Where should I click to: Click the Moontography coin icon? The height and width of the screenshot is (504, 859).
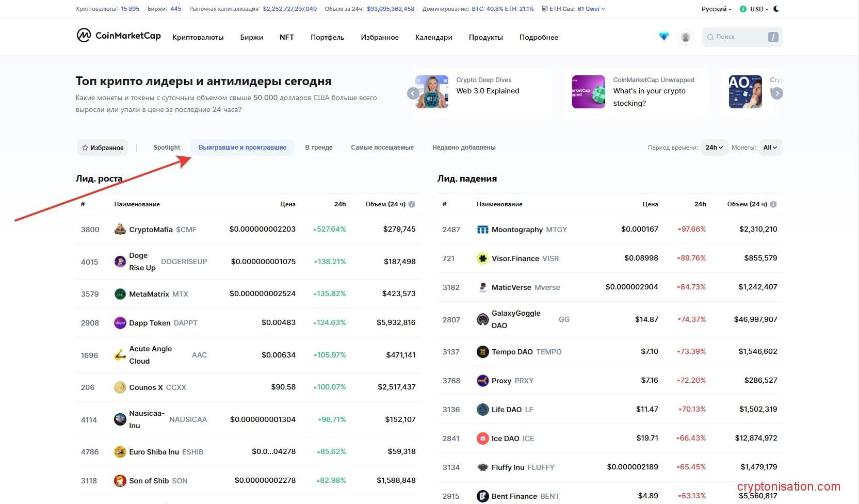(x=482, y=230)
